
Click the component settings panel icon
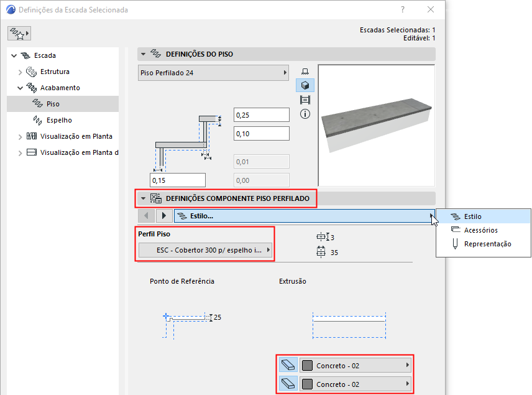click(156, 198)
